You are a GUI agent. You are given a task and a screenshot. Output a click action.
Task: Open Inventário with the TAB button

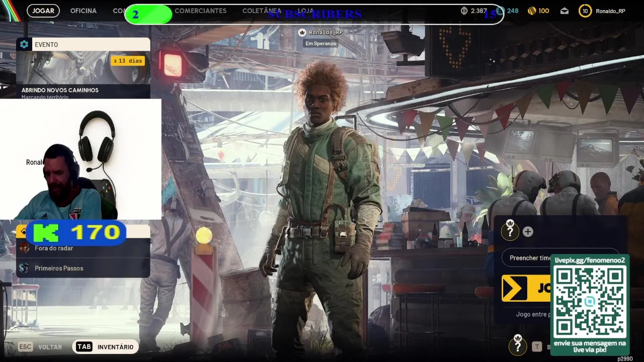[106, 347]
